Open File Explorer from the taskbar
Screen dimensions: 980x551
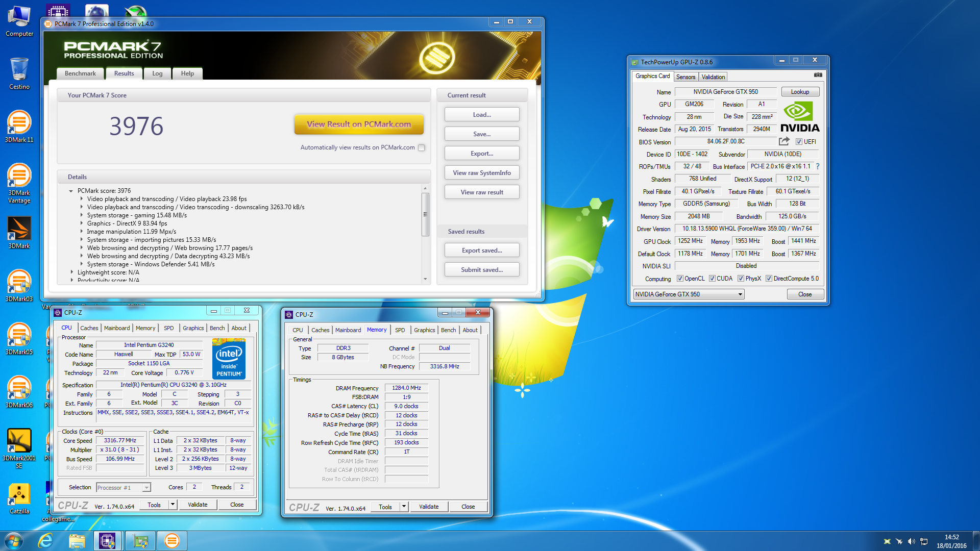point(77,541)
